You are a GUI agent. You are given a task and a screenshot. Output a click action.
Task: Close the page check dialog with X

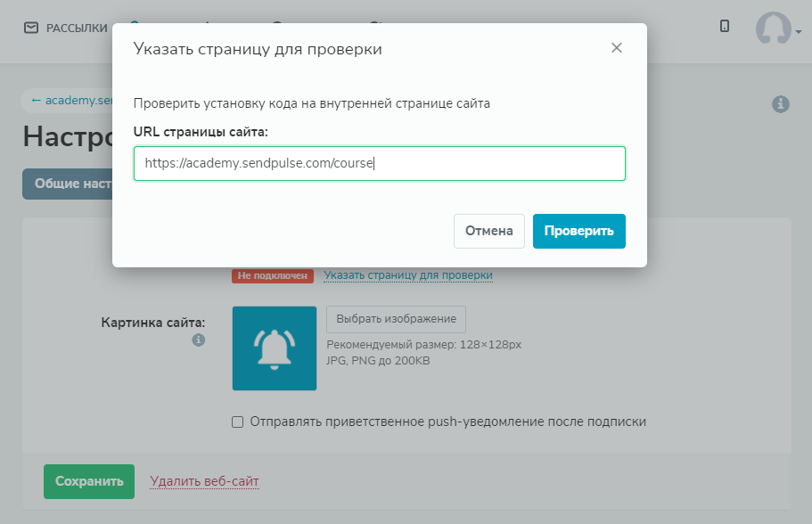click(x=617, y=48)
